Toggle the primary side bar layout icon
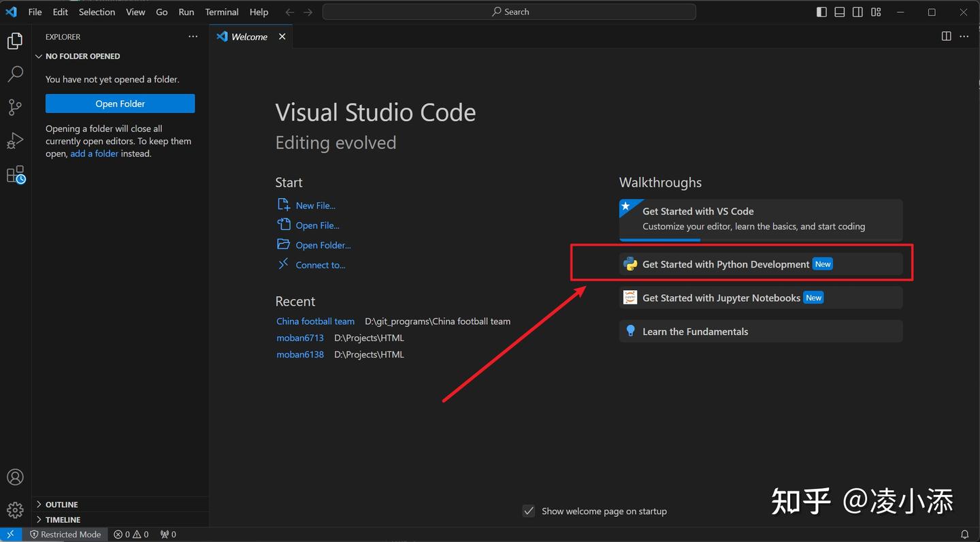The height and width of the screenshot is (542, 980). click(x=821, y=12)
